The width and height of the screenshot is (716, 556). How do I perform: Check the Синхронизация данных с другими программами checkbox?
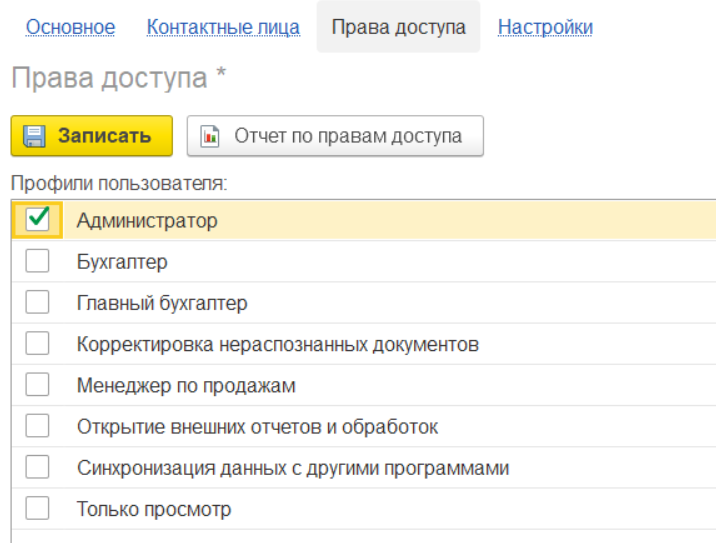[37, 468]
